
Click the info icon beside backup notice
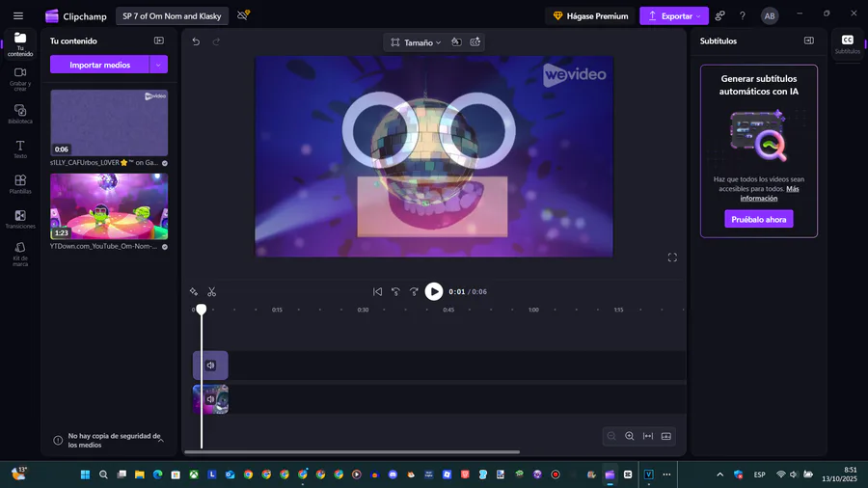point(58,441)
